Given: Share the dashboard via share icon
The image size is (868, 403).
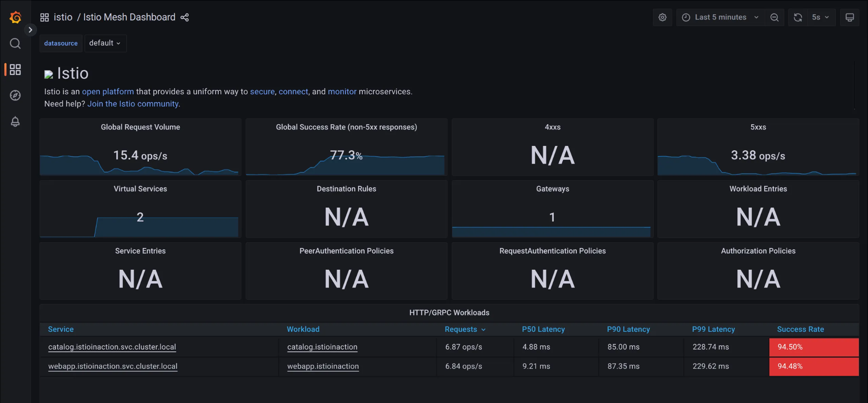Looking at the screenshot, I should (184, 17).
